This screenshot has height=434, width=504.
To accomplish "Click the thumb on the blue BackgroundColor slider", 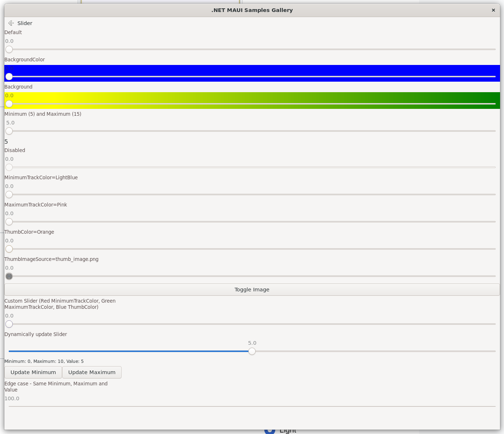I will tap(9, 77).
